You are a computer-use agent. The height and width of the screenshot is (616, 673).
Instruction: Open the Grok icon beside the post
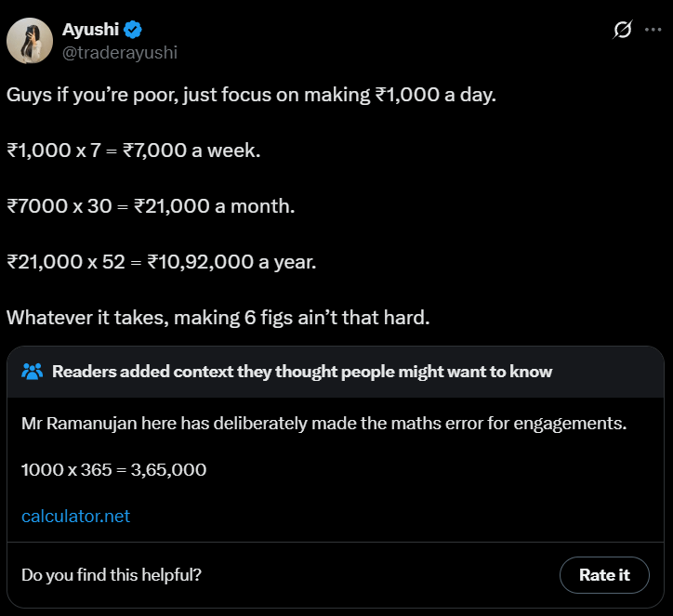tap(623, 31)
